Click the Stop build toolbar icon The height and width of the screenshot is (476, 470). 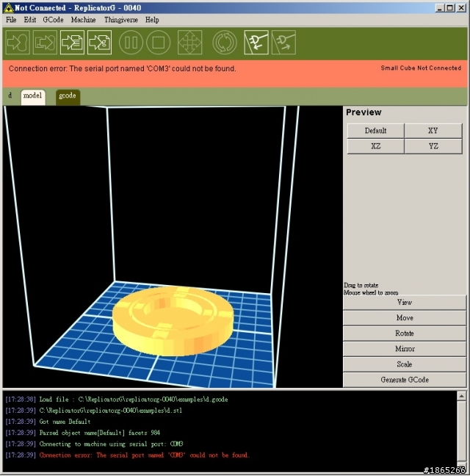pyautogui.click(x=158, y=42)
